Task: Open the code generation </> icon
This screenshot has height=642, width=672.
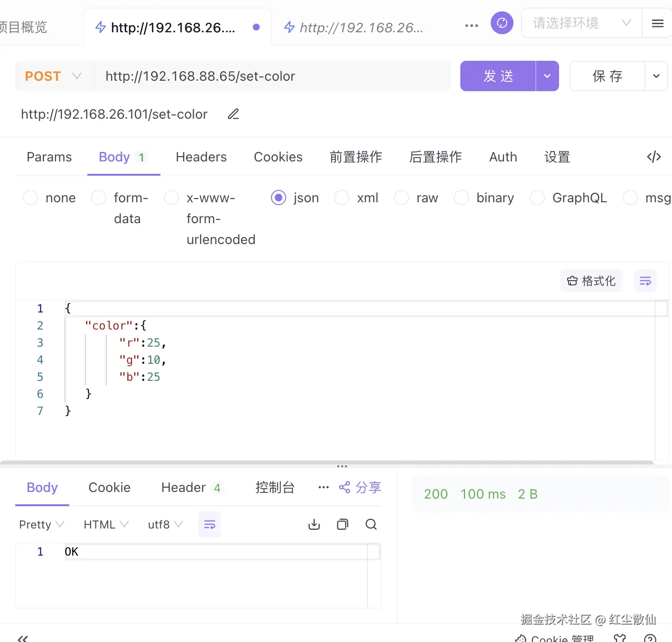Action: pos(654,157)
